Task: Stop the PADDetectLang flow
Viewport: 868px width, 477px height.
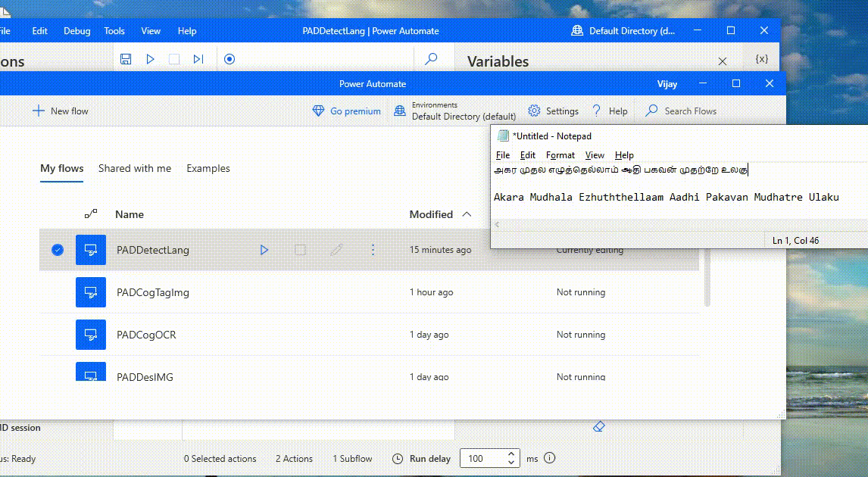Action: coord(300,250)
